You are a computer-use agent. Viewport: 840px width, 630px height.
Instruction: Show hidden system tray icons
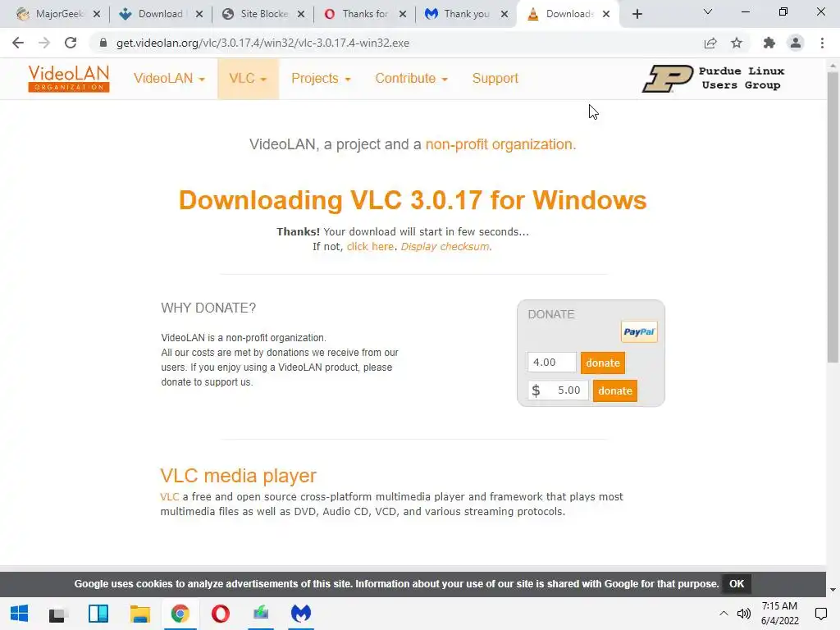[724, 614]
